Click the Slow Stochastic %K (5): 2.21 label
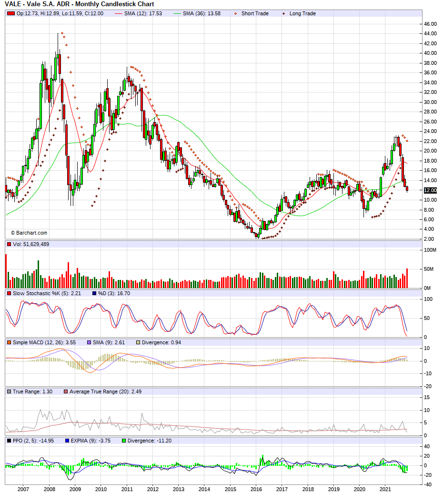Screen dimensions: 443x504 click(x=47, y=293)
